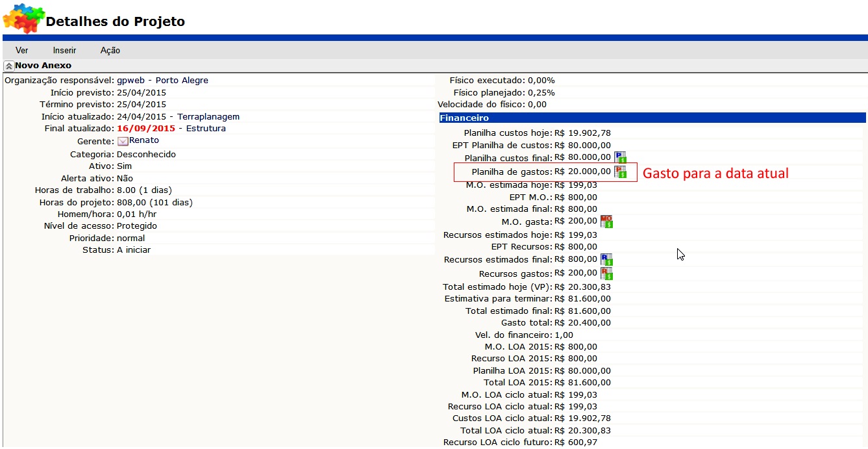Click the Novo Anexo heading text

pos(43,66)
